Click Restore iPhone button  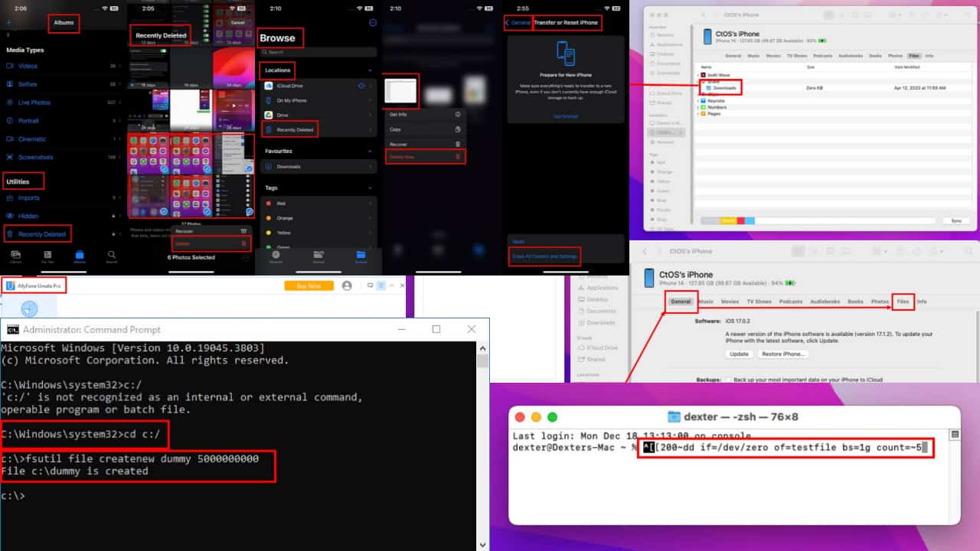click(782, 354)
